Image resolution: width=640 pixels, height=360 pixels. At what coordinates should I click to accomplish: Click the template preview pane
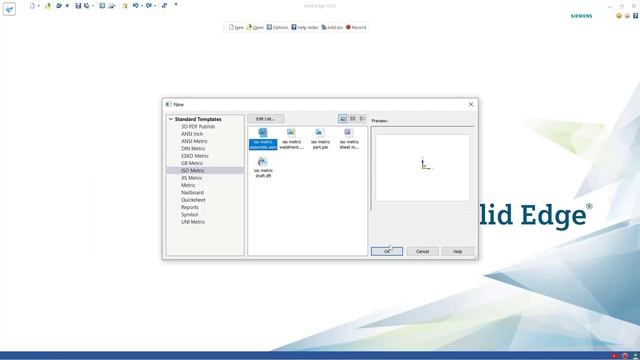(422, 168)
